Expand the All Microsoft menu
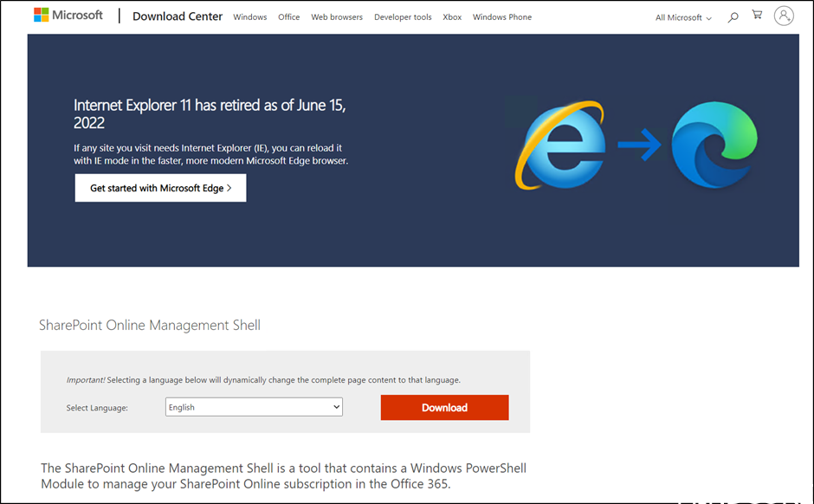 [x=683, y=17]
